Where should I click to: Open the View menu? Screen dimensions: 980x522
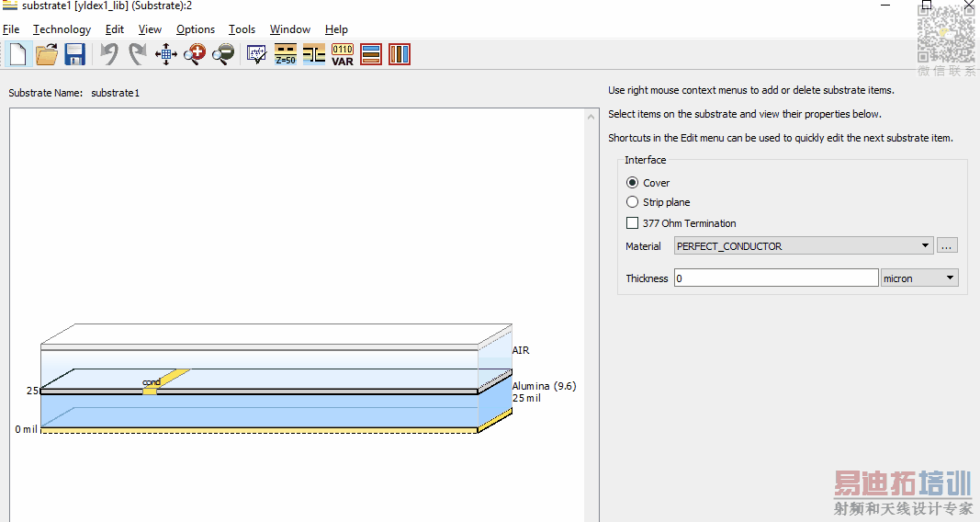click(x=150, y=29)
